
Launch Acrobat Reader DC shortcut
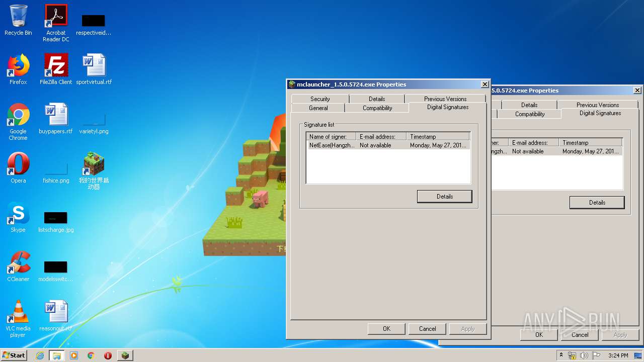[x=56, y=23]
